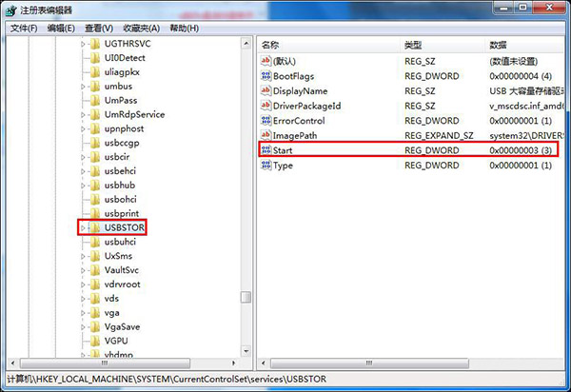Click the values pane horizontal scrollbar thumb
Image resolution: width=571 pixels, height=392 pixels.
369,363
